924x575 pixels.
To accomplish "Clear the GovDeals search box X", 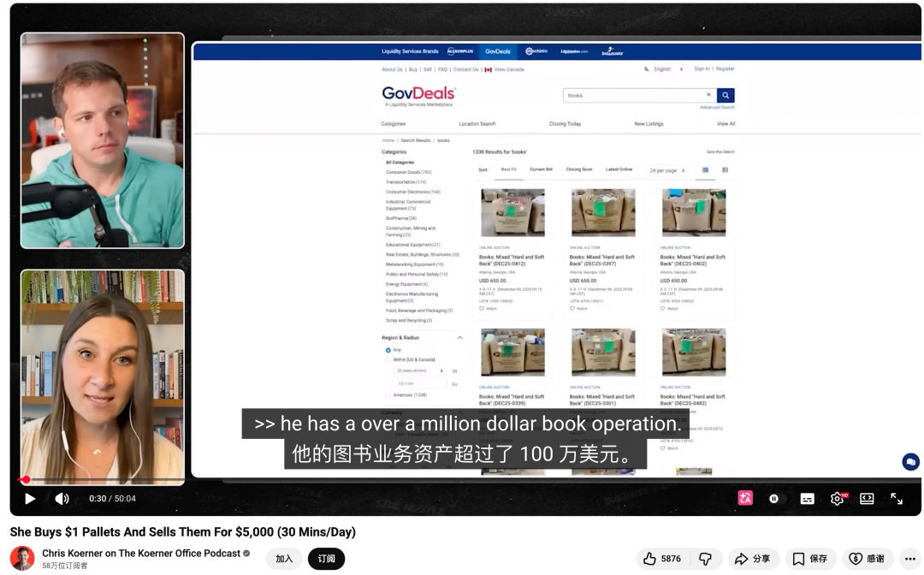I will [708, 95].
